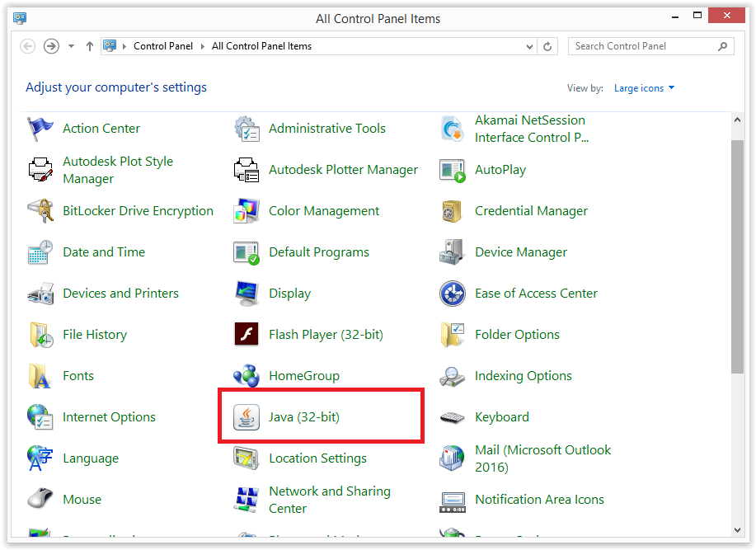Open Location Settings map icon

tap(247, 458)
